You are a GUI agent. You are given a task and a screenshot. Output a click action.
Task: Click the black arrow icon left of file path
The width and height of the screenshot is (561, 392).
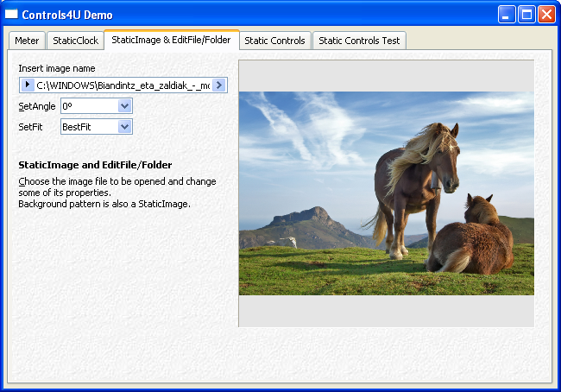click(x=27, y=85)
